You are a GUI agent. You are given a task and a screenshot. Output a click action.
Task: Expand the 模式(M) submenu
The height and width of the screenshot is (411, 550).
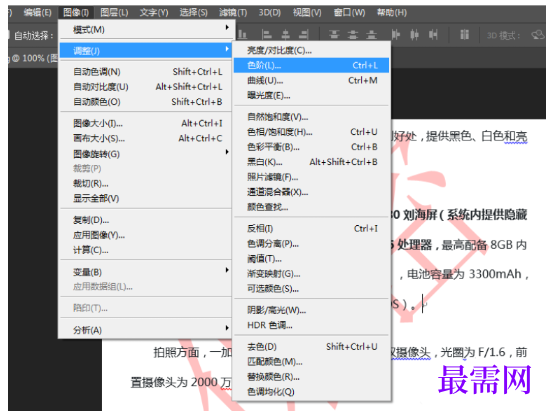tap(145, 29)
